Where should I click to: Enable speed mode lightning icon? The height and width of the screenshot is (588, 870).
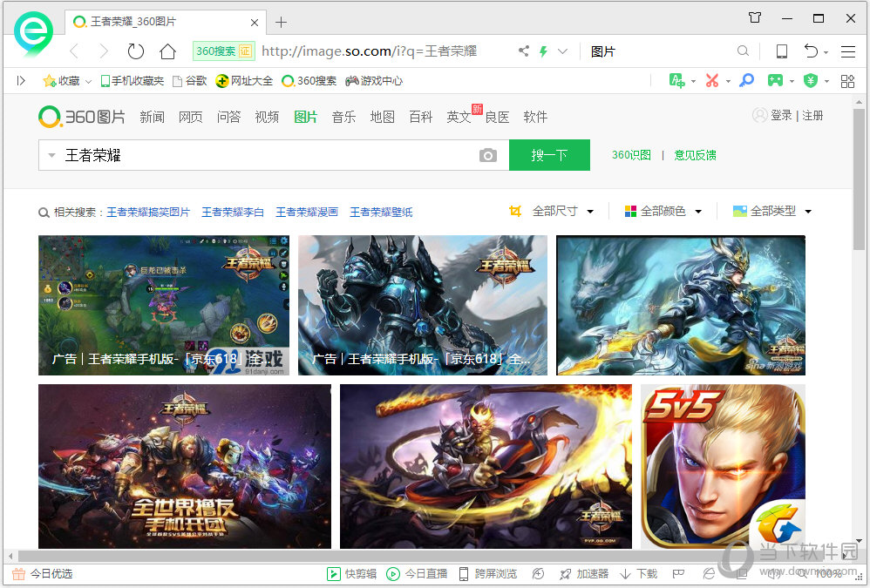click(x=543, y=51)
